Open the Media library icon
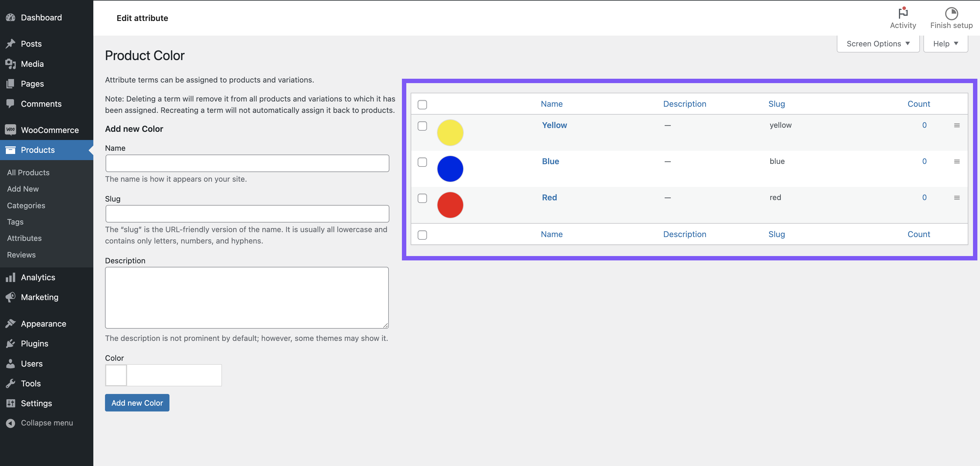980x466 pixels. (11, 64)
